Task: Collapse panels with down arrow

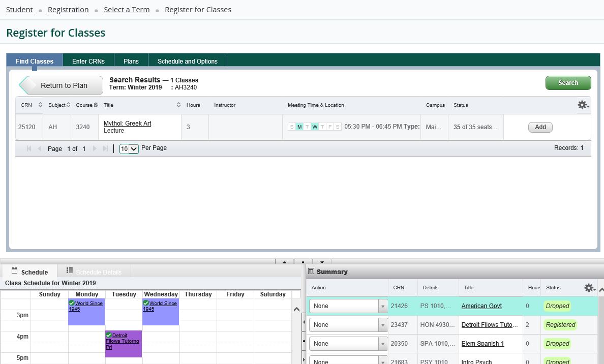Action: pos(322,261)
